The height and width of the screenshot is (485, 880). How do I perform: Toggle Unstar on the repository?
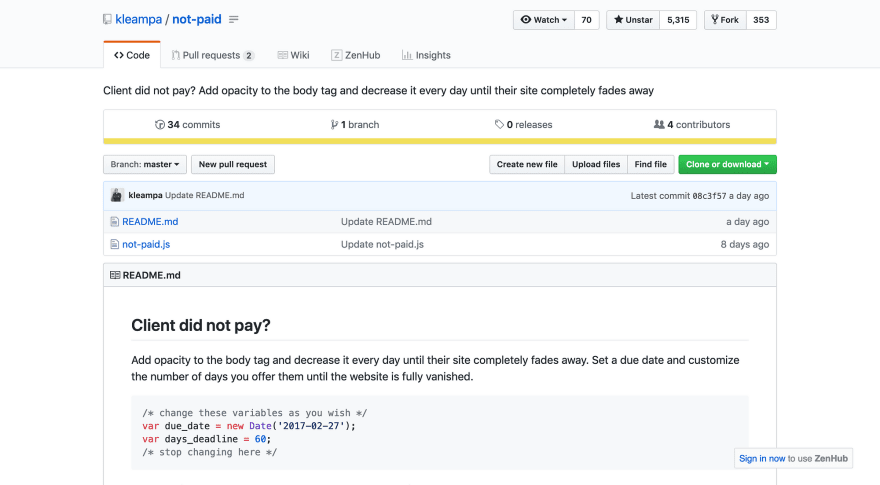pyautogui.click(x=633, y=20)
